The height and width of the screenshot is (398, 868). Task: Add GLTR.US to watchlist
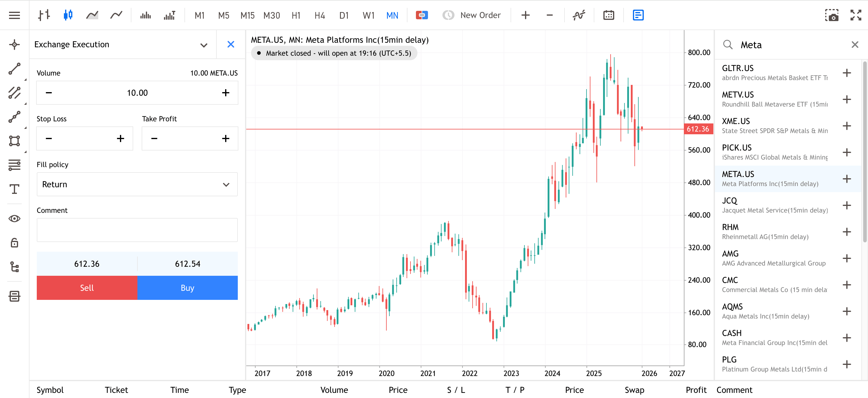pyautogui.click(x=847, y=73)
